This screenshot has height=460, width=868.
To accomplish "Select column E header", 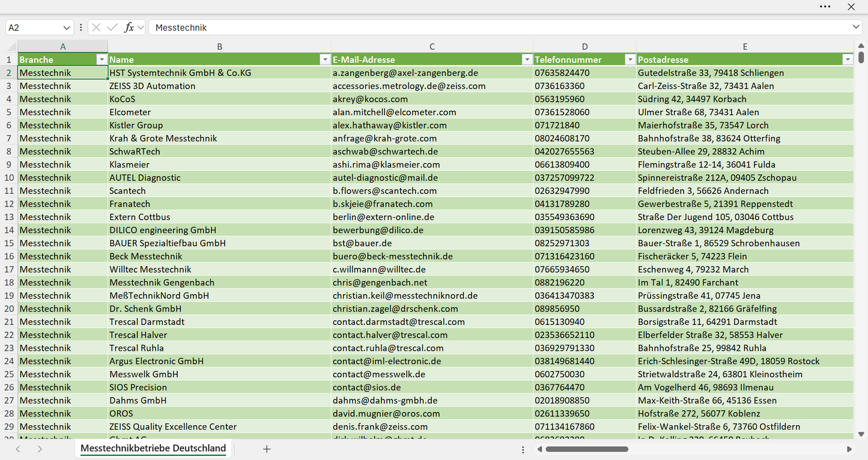I will click(x=745, y=46).
